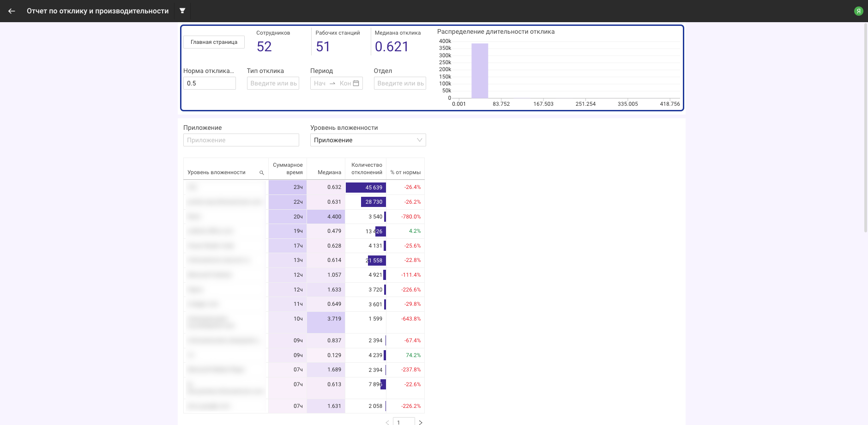Click the Количество отклонений column header

pyautogui.click(x=367, y=169)
